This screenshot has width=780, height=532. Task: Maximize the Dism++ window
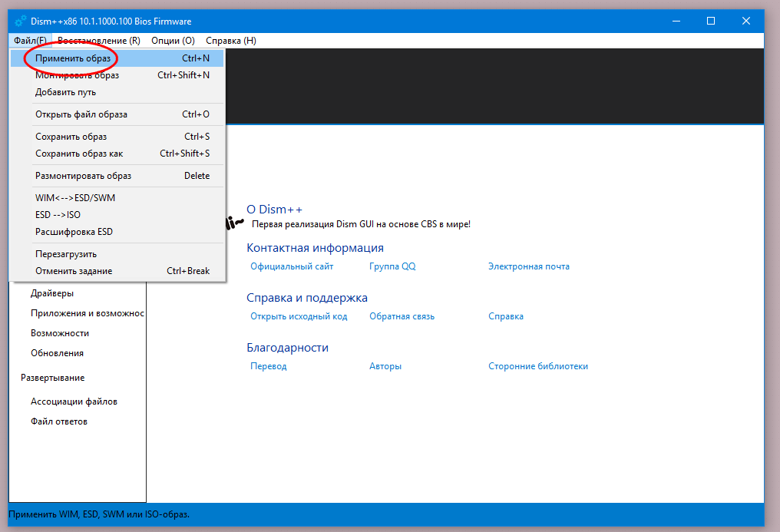(x=711, y=21)
